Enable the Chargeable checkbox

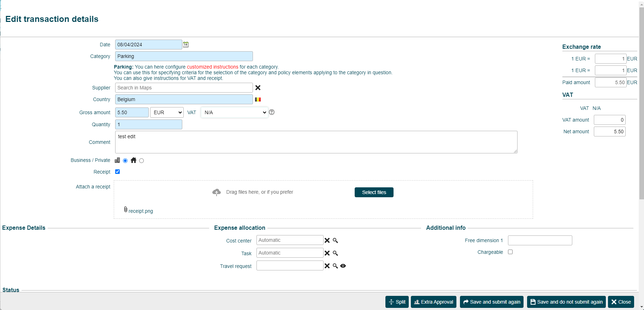(x=510, y=252)
